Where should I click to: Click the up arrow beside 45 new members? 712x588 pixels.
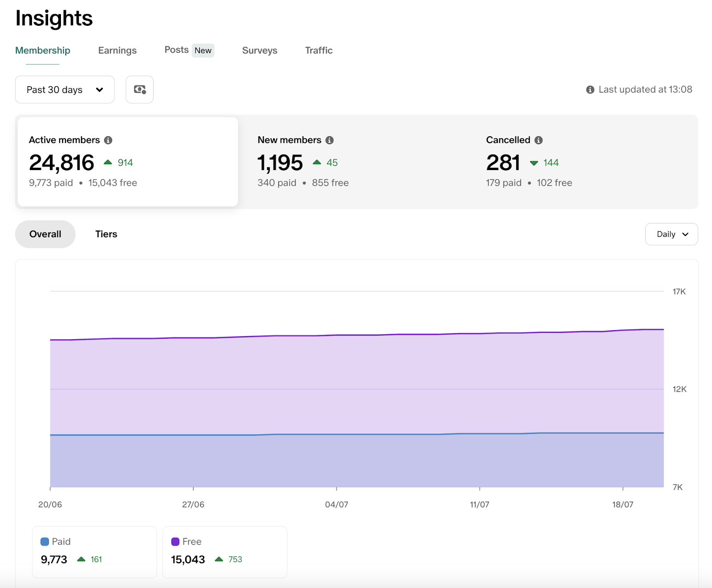click(x=317, y=162)
